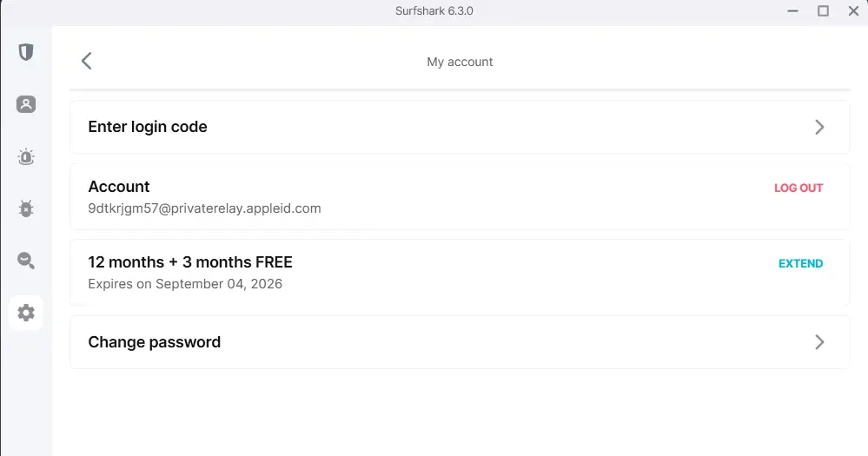Open the VPN shield section in sidebar

[x=26, y=52]
